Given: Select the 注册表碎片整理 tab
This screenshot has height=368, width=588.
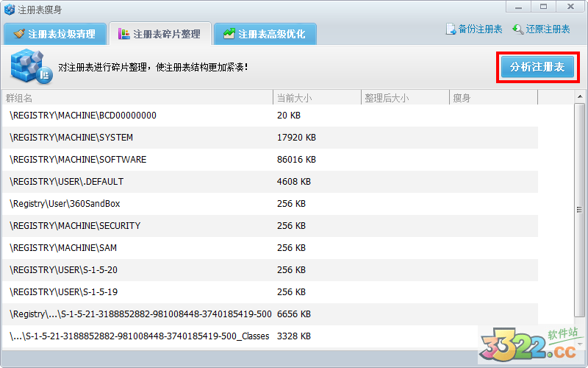Looking at the screenshot, I should [160, 34].
